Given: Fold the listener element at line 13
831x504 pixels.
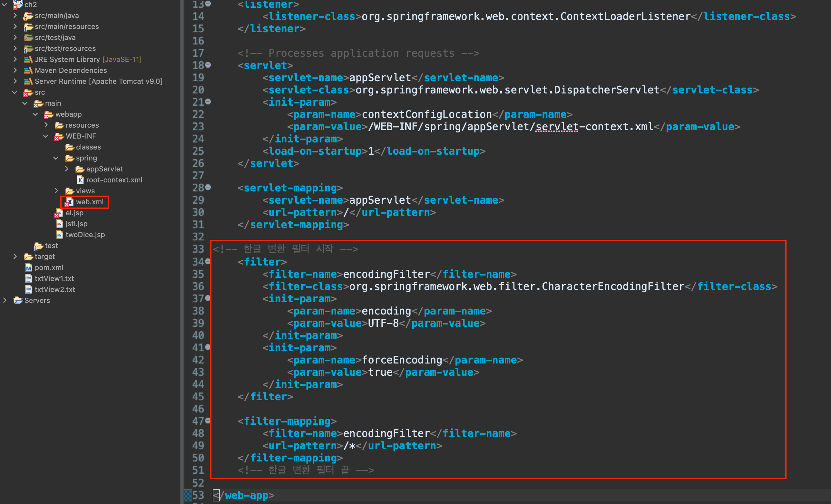Looking at the screenshot, I should 208,4.
